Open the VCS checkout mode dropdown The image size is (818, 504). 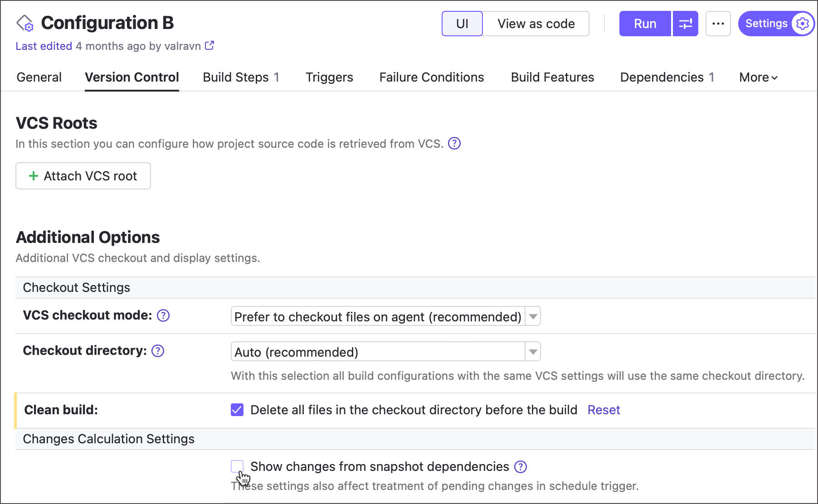[x=532, y=316]
